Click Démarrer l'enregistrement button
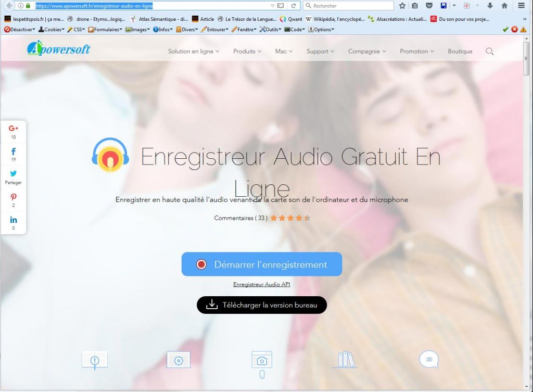Viewport: 533px width, 392px height. pos(262,264)
